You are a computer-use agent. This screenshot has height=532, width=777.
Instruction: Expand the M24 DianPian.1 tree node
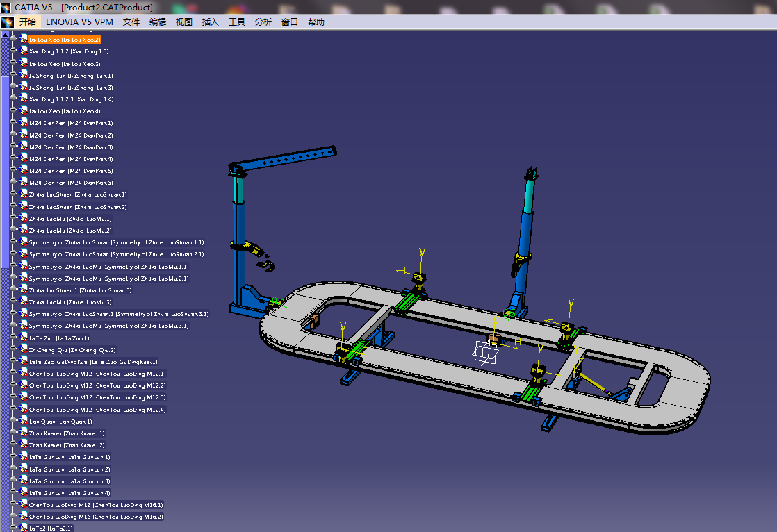(x=13, y=122)
